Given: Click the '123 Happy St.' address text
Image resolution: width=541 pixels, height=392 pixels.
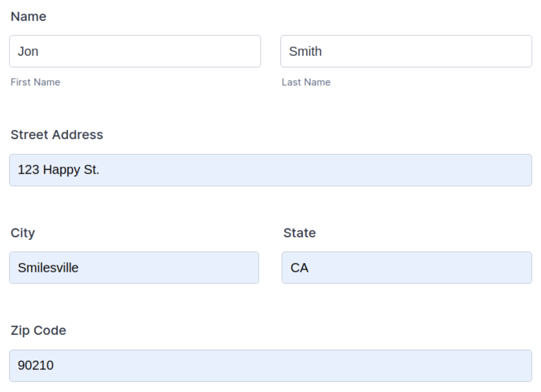Looking at the screenshot, I should 58,170.
